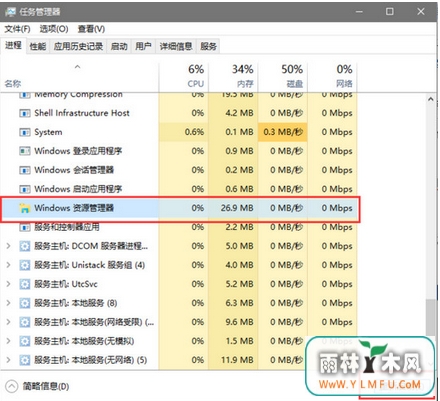Click the 26.9 MB memory value
This screenshot has width=440, height=401.
[x=237, y=208]
